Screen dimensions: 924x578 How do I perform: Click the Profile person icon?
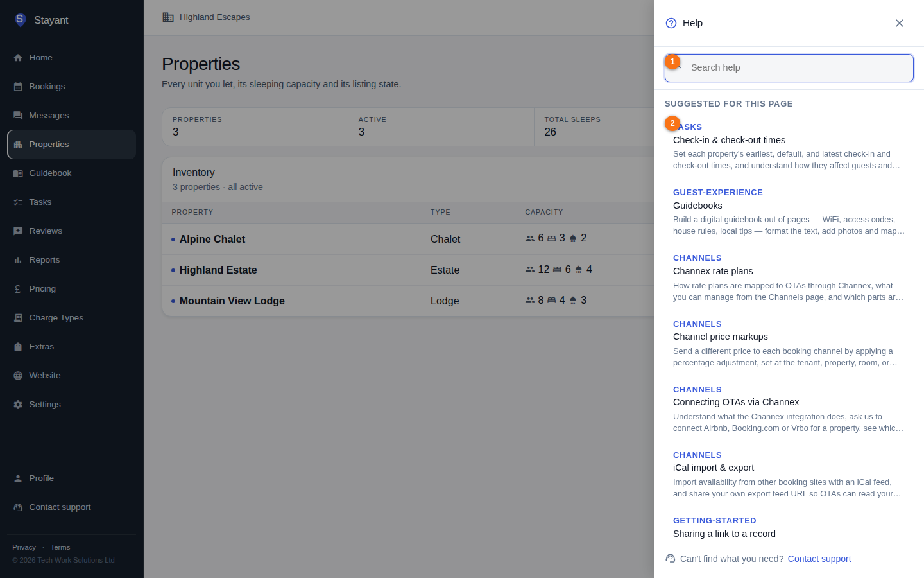point(18,478)
